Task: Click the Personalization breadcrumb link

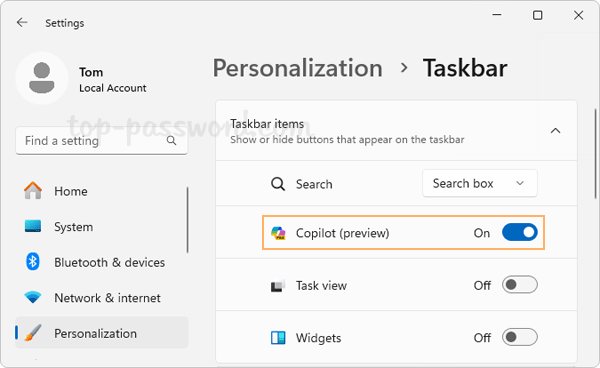Action: point(298,68)
